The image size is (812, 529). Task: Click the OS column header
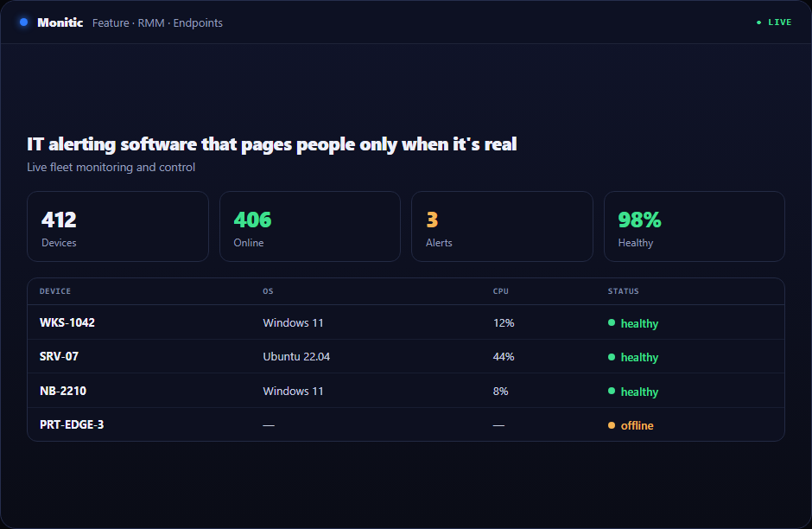(269, 291)
